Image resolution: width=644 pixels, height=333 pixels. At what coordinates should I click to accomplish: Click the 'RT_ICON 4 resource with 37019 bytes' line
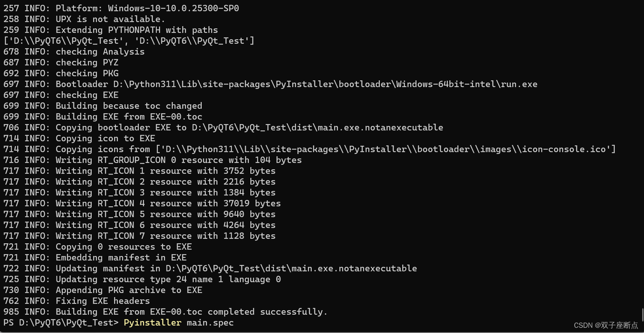click(142, 203)
